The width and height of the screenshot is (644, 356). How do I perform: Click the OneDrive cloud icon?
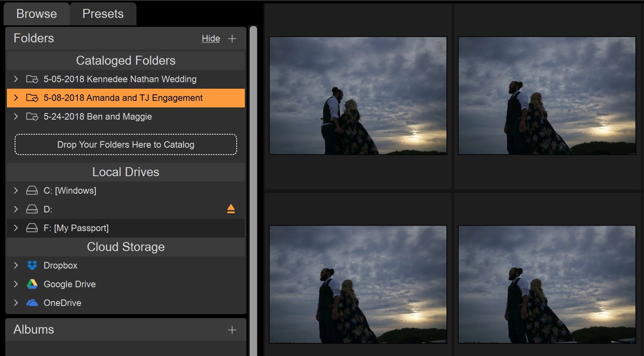[32, 303]
